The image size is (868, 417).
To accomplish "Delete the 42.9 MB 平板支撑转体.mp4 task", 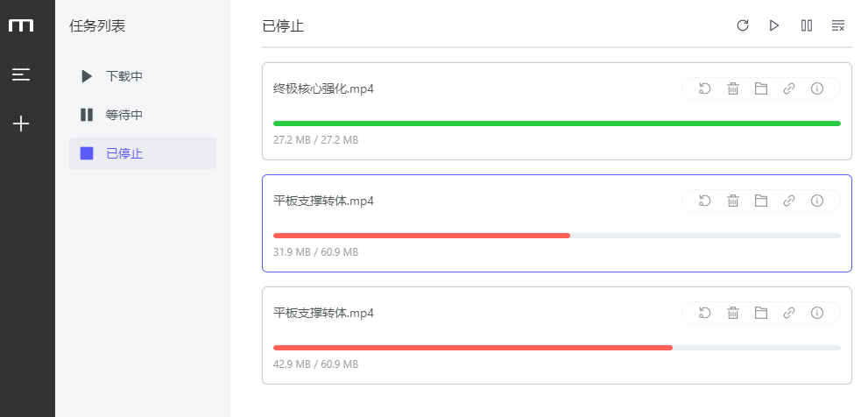I will point(733,313).
